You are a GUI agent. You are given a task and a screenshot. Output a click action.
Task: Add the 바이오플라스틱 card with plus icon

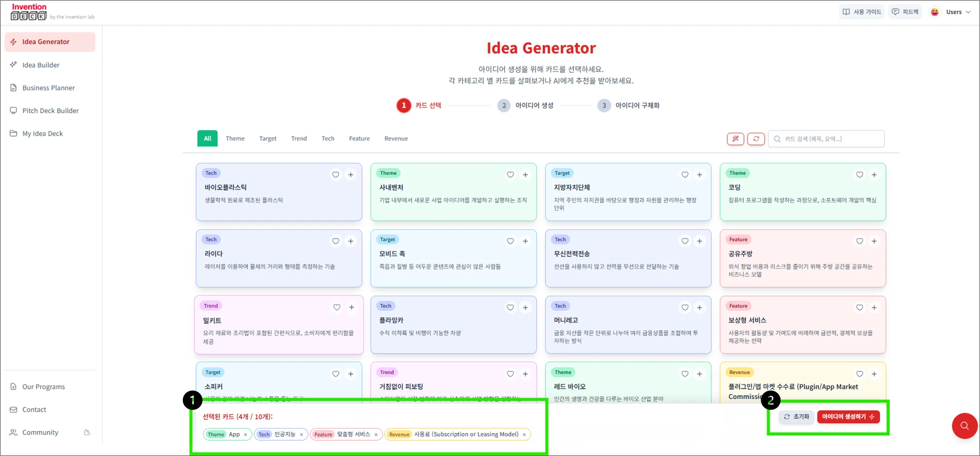pos(350,175)
